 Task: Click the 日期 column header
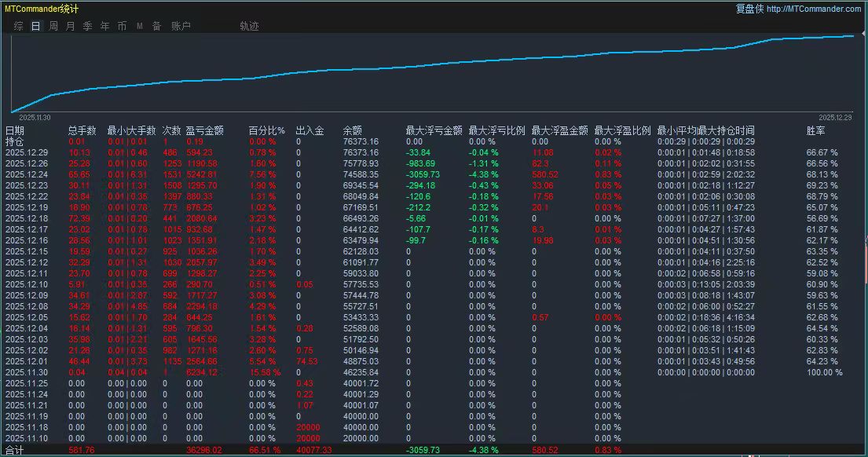click(15, 130)
